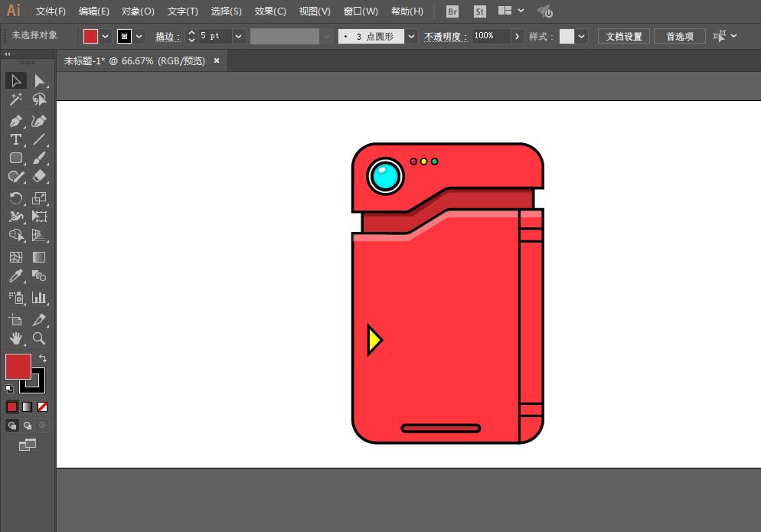Pick the Eraser tool
This screenshot has height=532, width=761.
tap(39, 176)
